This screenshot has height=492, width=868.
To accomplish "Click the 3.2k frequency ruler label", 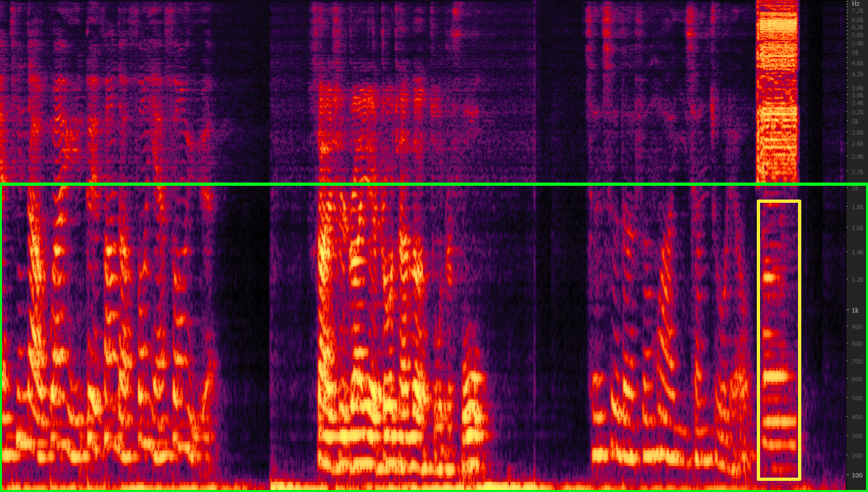I will point(856,111).
